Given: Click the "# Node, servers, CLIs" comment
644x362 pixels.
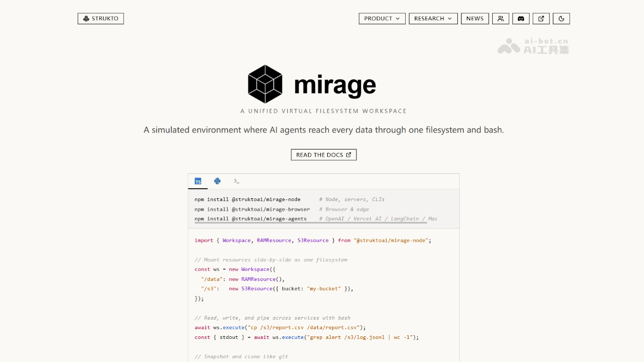Looking at the screenshot, I should tap(352, 200).
